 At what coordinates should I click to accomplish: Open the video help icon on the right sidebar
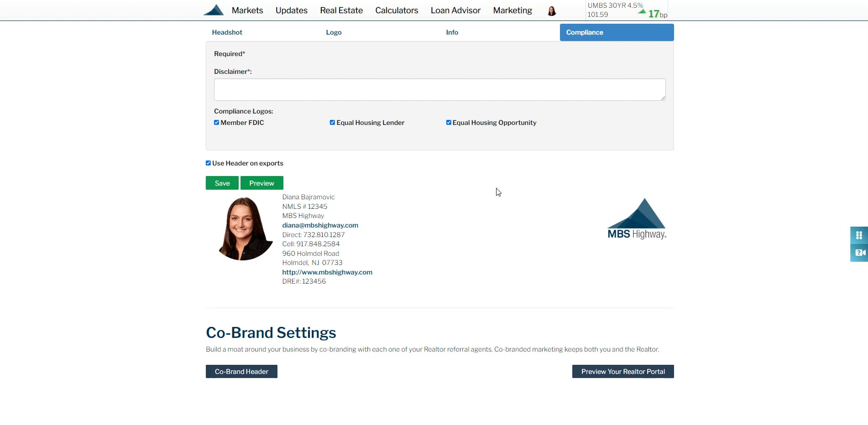(860, 253)
